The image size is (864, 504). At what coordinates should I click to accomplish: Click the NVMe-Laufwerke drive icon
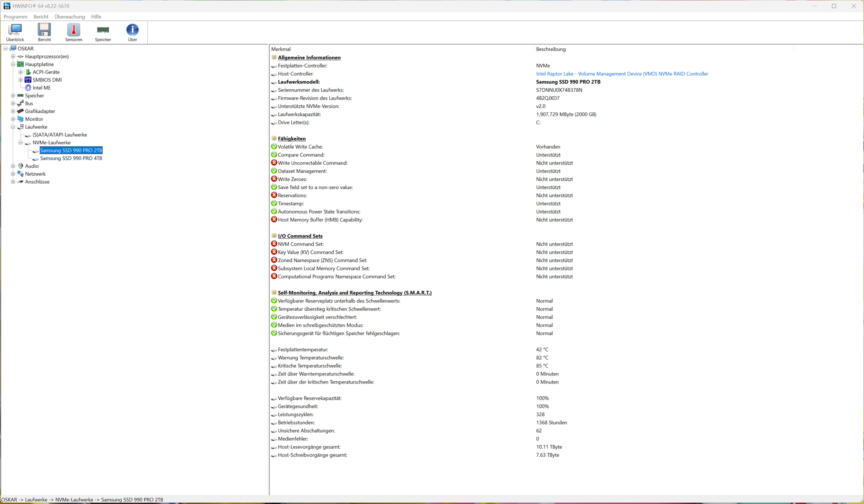click(28, 143)
